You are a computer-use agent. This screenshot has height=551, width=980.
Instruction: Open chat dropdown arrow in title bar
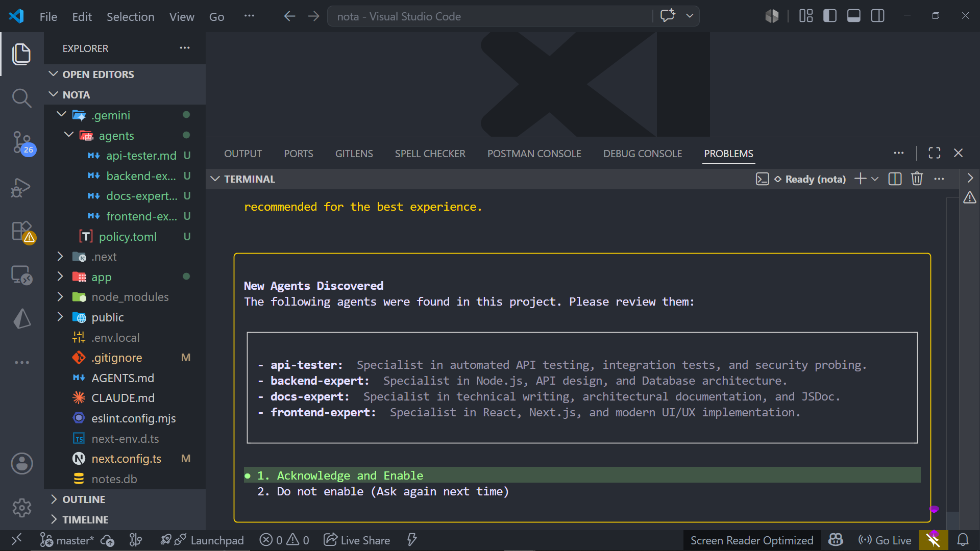690,16
